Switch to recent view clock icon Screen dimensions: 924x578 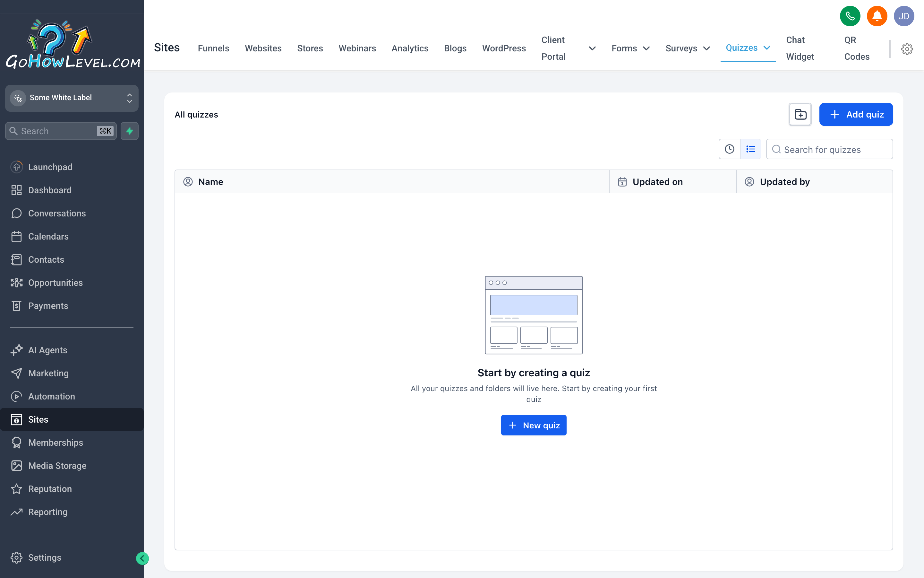[x=729, y=149]
